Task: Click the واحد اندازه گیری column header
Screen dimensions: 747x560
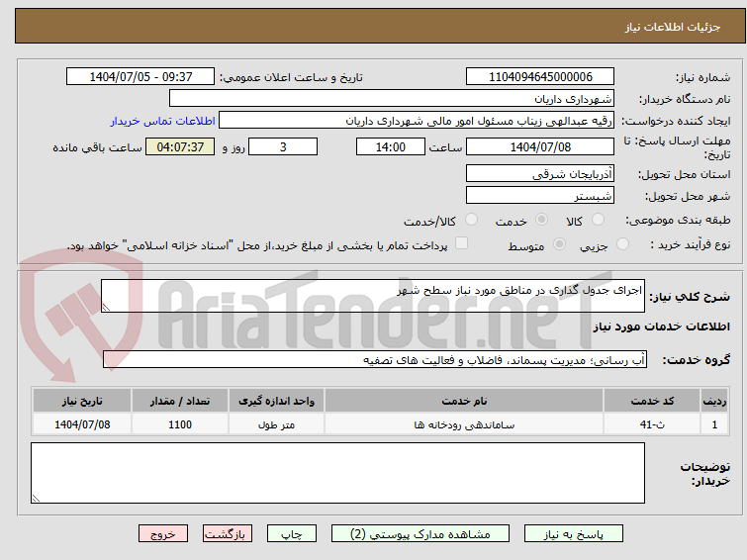Action: (276, 401)
